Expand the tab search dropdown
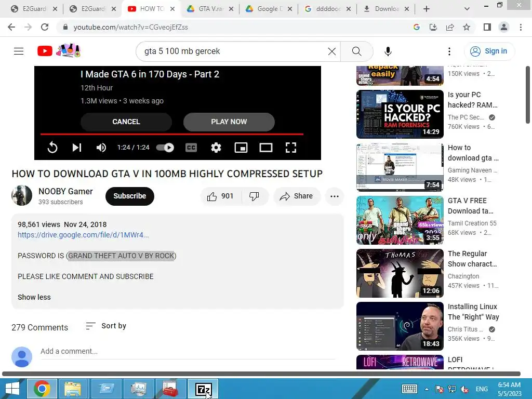532x399 pixels. coord(467,9)
